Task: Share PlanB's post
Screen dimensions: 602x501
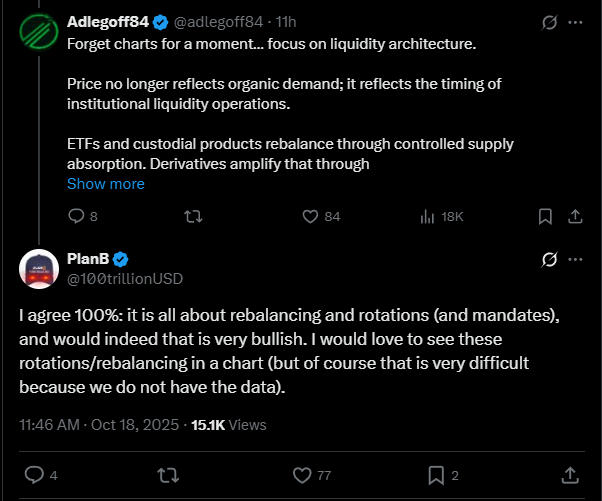Action: [570, 474]
